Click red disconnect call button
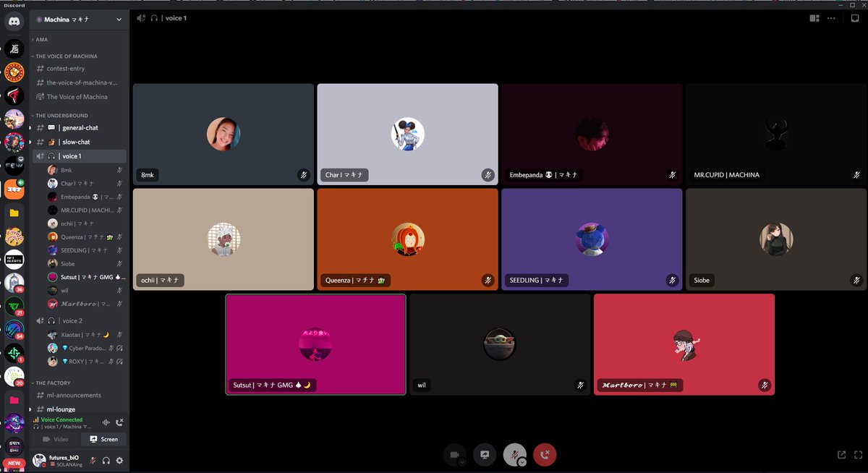 (545, 454)
